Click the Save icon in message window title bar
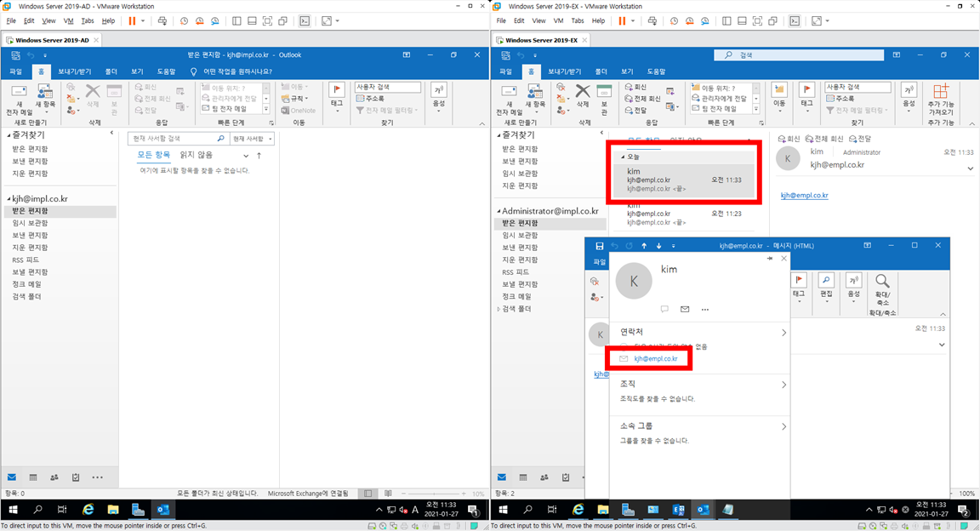 (x=600, y=246)
